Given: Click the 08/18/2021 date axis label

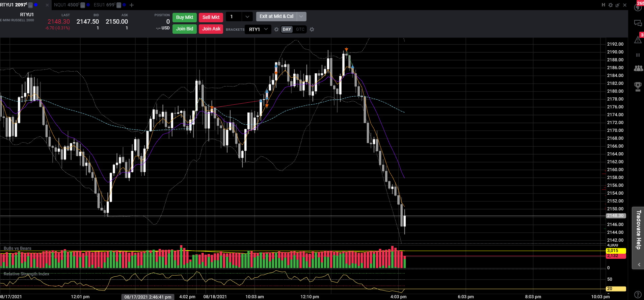Looking at the screenshot, I should pos(215,297).
